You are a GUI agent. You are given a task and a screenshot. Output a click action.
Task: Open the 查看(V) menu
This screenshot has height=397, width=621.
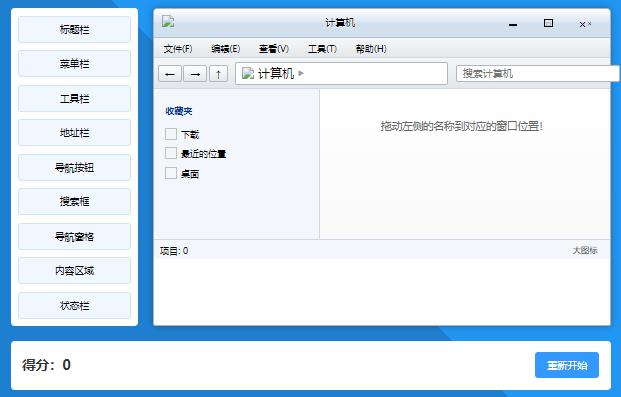(x=274, y=49)
